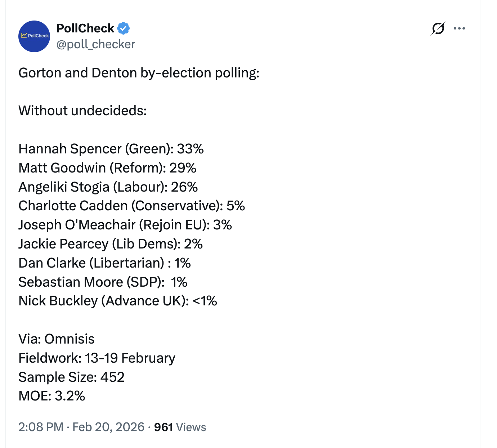Viewport: 497px width, 448px height.
Task: Click the @poll_checker handle
Action: [x=95, y=44]
